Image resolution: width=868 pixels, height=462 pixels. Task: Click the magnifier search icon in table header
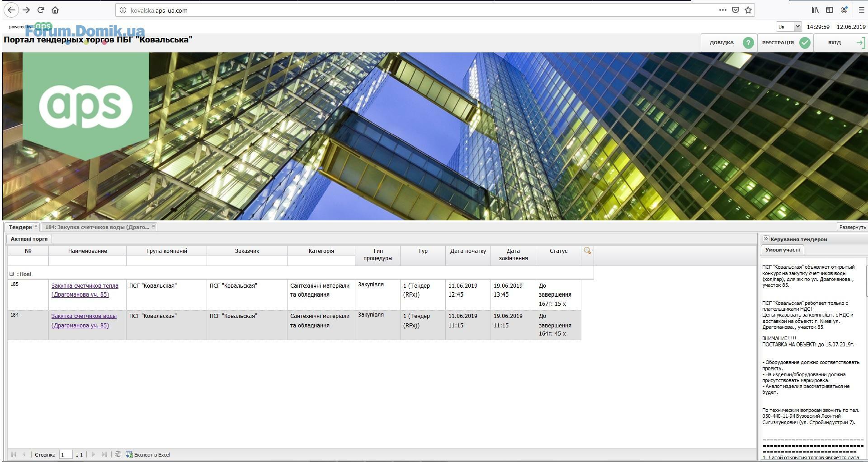click(587, 251)
